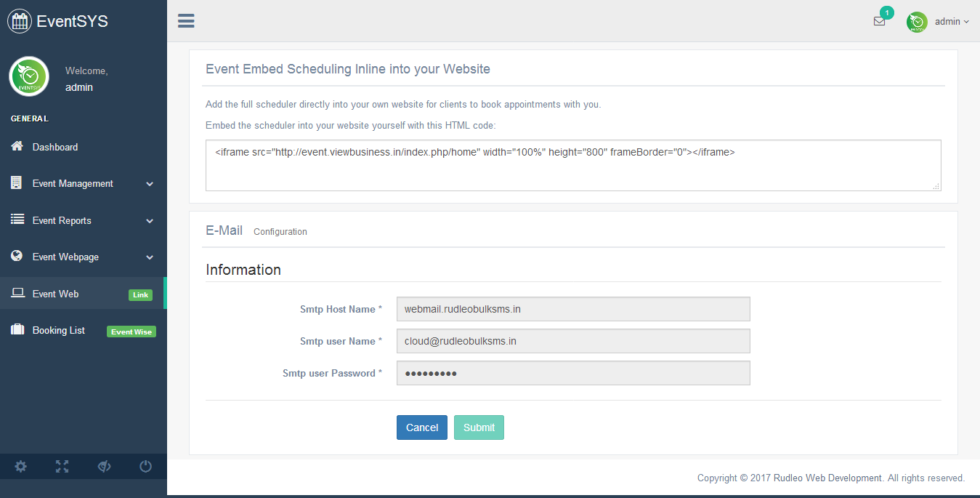Expand the Event Webpage submenu
The image size is (980, 498).
pyautogui.click(x=83, y=257)
